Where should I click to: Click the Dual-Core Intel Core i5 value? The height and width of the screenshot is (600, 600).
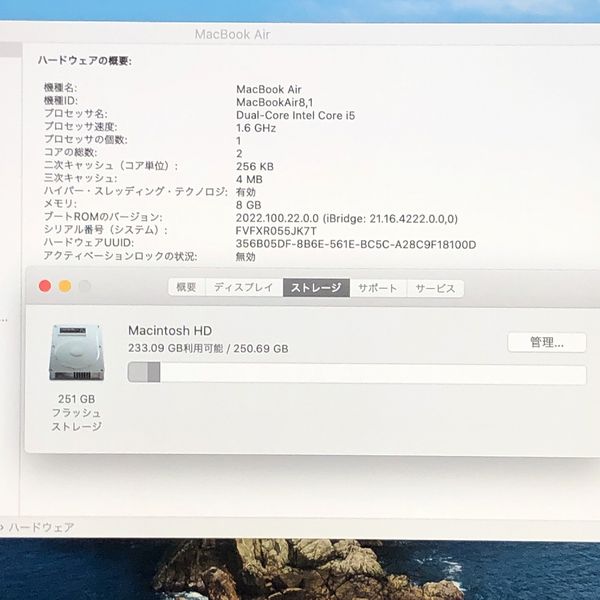pyautogui.click(x=295, y=115)
